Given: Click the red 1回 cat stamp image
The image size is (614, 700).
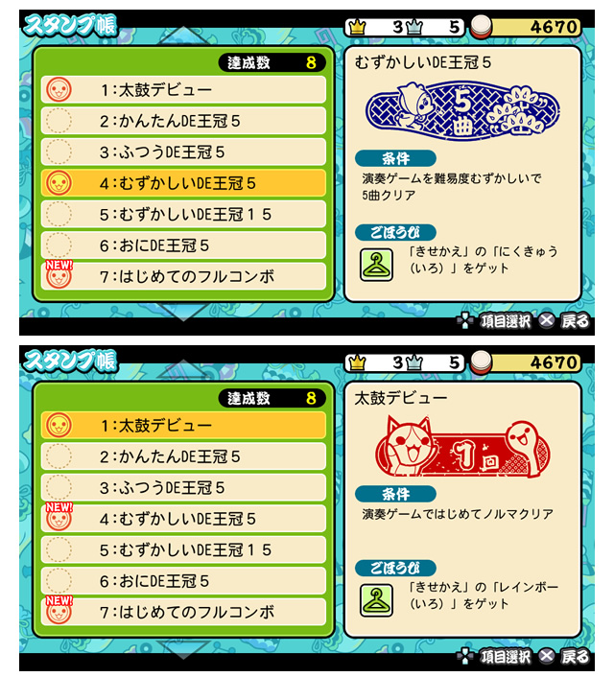Looking at the screenshot, I should 463,447.
